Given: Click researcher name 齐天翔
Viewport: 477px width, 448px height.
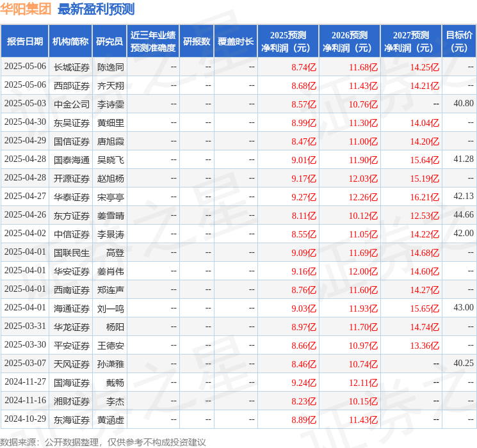Looking at the screenshot, I should click(x=110, y=86).
